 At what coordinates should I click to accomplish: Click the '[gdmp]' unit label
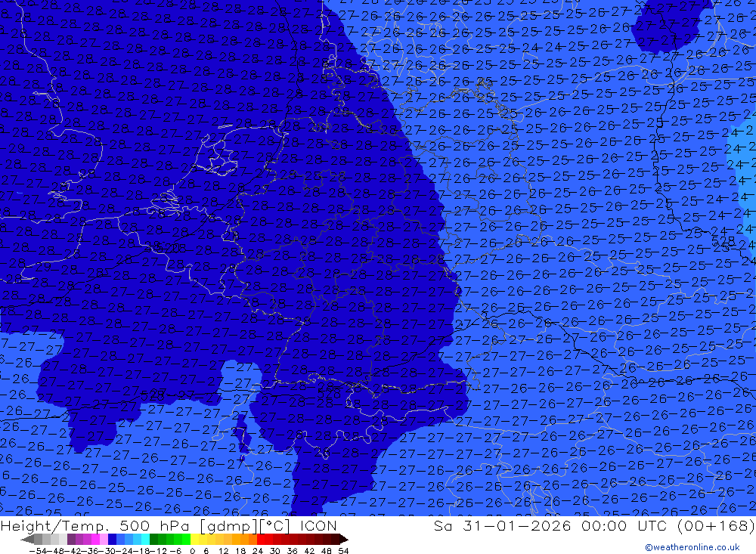coord(228,525)
